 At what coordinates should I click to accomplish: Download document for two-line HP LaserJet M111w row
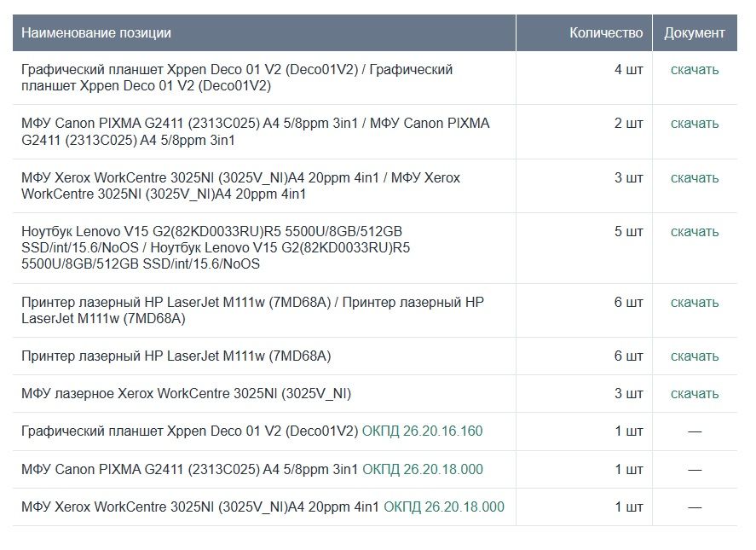(x=694, y=303)
